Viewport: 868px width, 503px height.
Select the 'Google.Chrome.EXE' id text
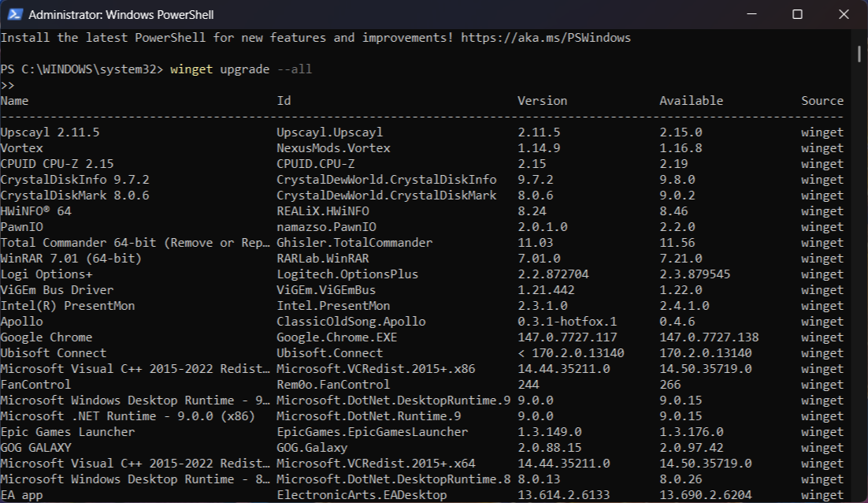337,337
